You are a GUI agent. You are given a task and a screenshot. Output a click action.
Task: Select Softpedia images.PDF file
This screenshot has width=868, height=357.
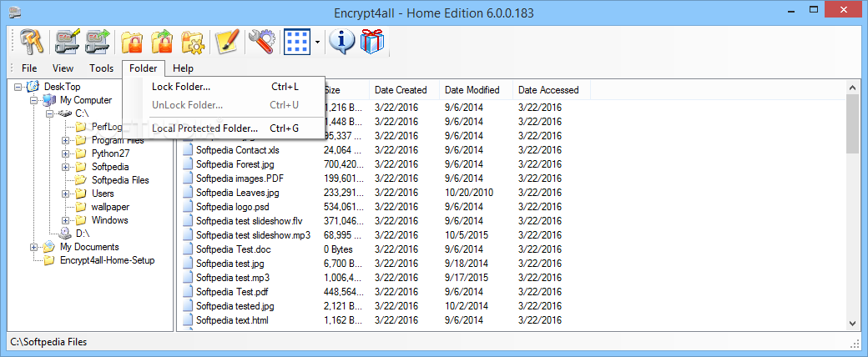click(240, 178)
